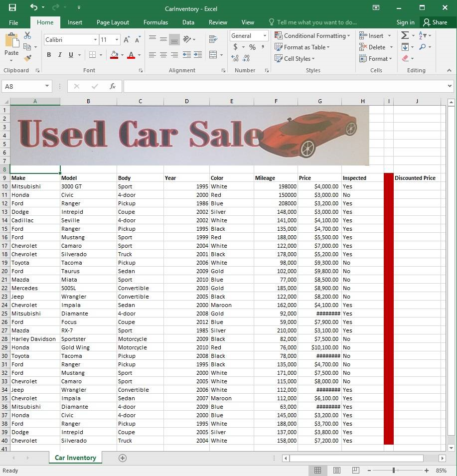Image resolution: width=457 pixels, height=476 pixels.
Task: Click the Sign in link
Action: tap(405, 22)
